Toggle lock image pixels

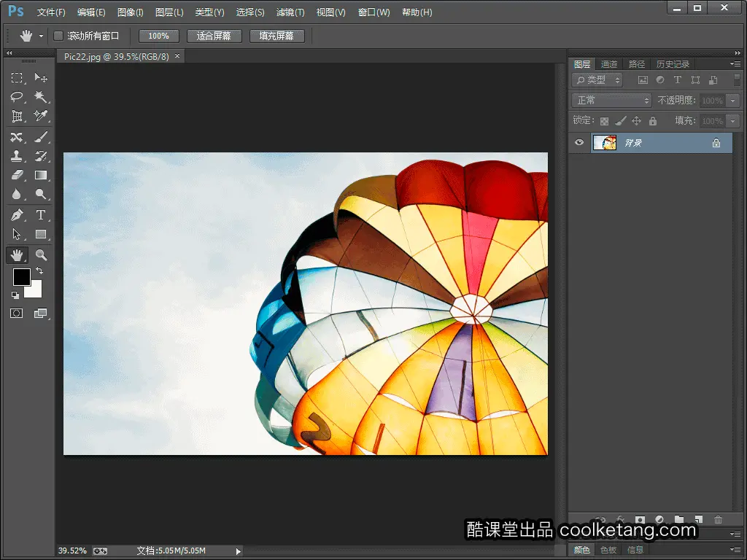[x=620, y=121]
